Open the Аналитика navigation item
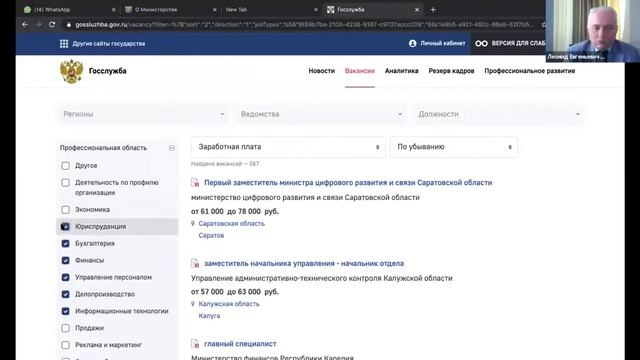The width and height of the screenshot is (640, 360). [x=402, y=71]
